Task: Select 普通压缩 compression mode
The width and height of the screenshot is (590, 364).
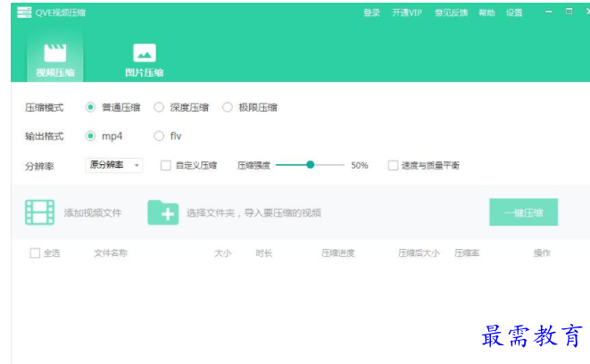Action: (x=90, y=107)
